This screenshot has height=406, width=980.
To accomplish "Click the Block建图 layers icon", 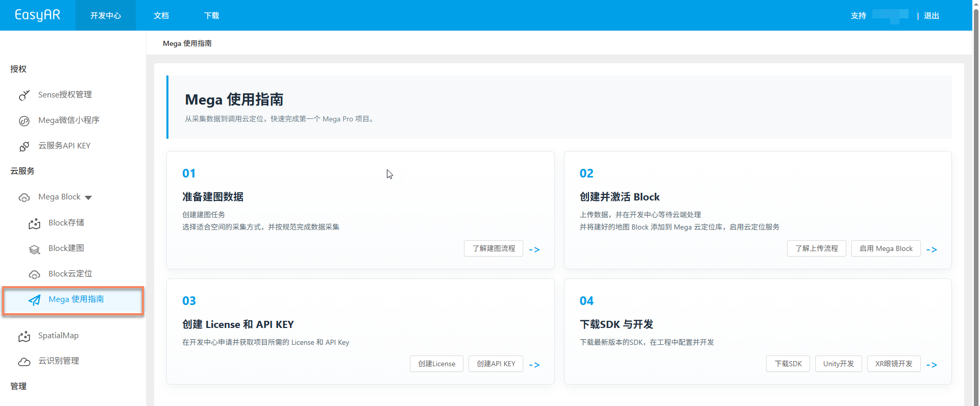I will (35, 249).
